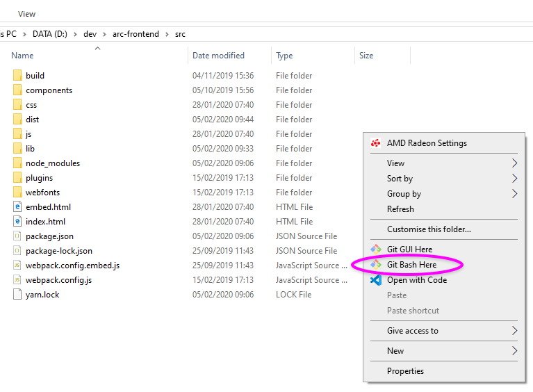533x392 pixels.
Task: Expand the Sort by submenu arrow
Action: (x=515, y=179)
